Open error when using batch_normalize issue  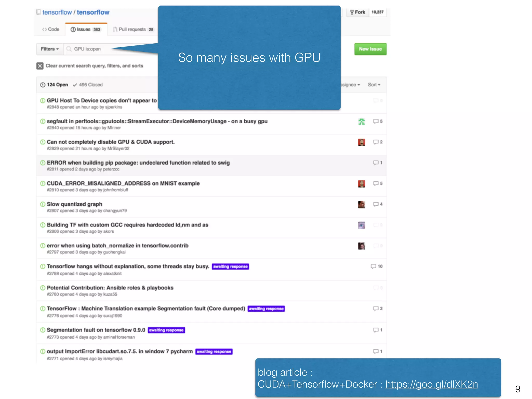(x=118, y=246)
